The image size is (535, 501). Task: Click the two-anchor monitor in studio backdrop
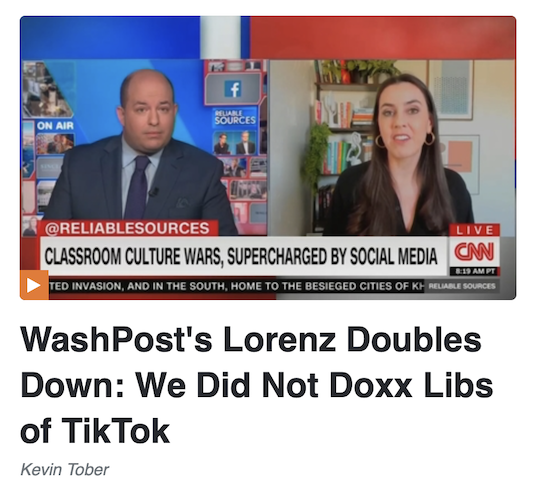pyautogui.click(x=235, y=142)
